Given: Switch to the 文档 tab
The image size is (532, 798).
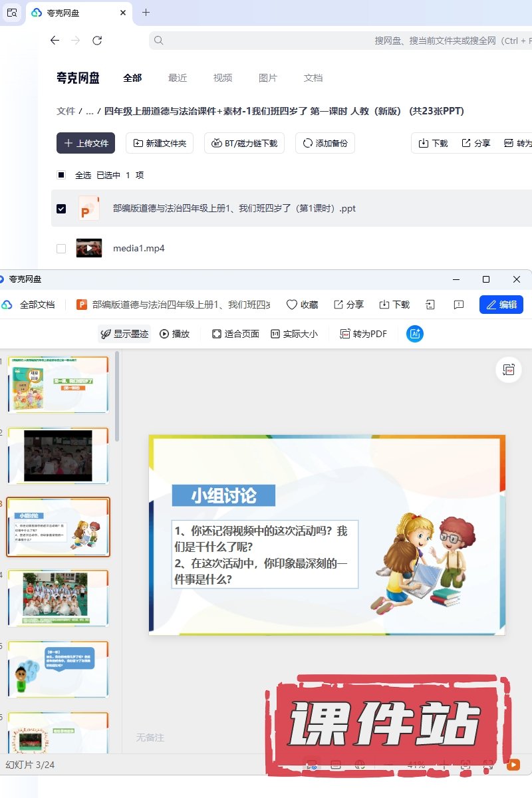Looking at the screenshot, I should click(x=313, y=78).
